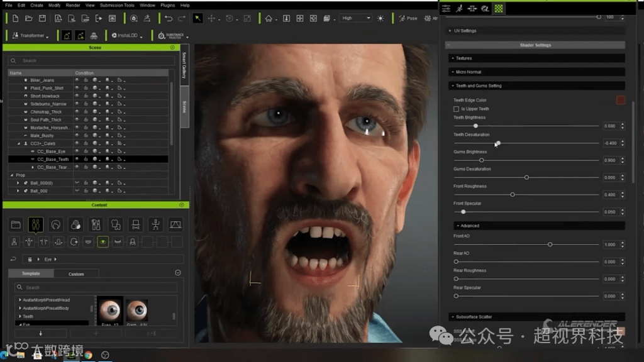Click the Eyelash category icon

pyautogui.click(x=118, y=241)
